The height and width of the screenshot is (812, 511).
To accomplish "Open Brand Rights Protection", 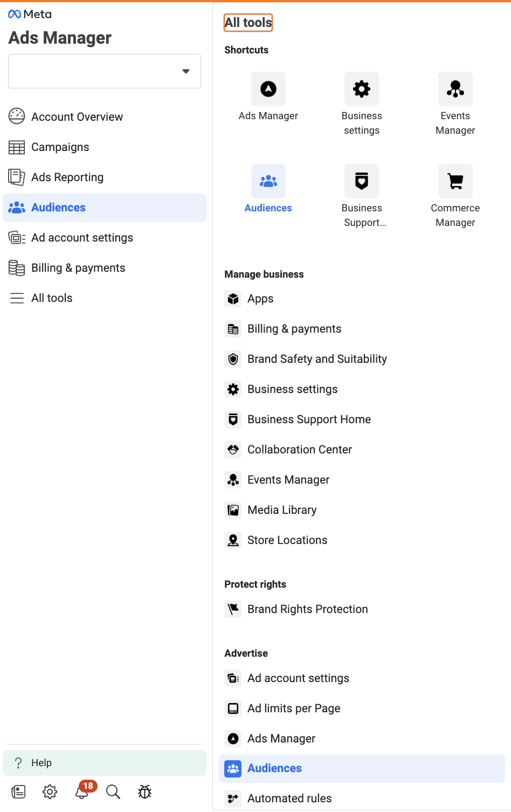I will [x=362, y=609].
